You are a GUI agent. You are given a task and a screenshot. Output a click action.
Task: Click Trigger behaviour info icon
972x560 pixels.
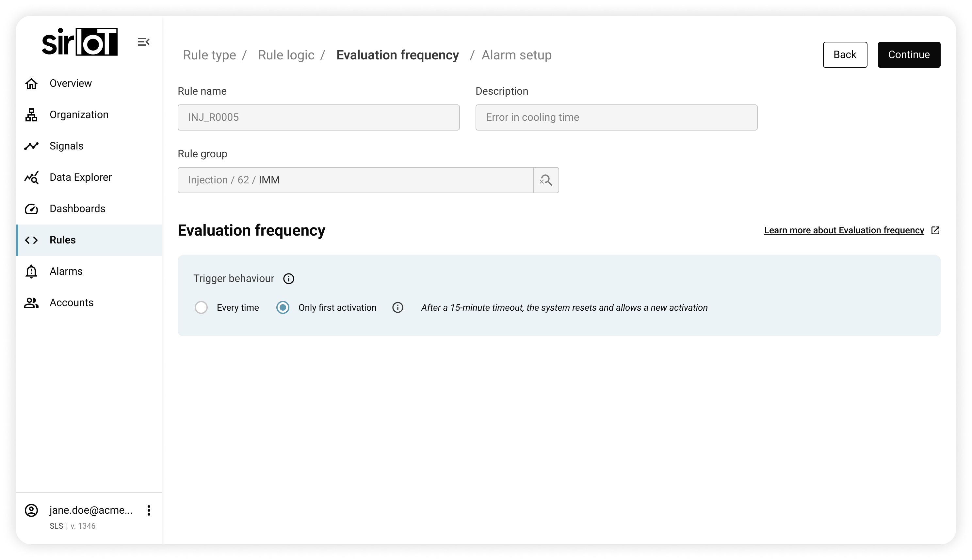pos(288,279)
